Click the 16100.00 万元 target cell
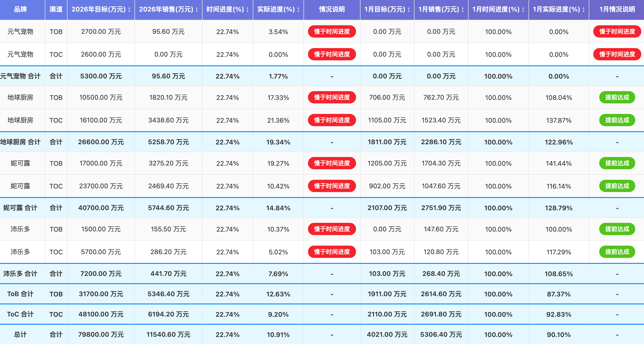This screenshot has width=644, height=344. click(x=101, y=120)
